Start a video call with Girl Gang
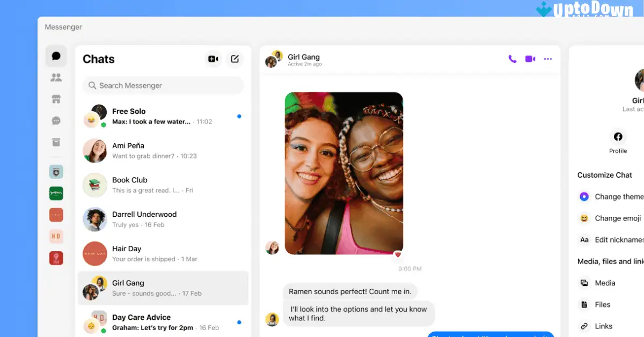 pos(530,58)
